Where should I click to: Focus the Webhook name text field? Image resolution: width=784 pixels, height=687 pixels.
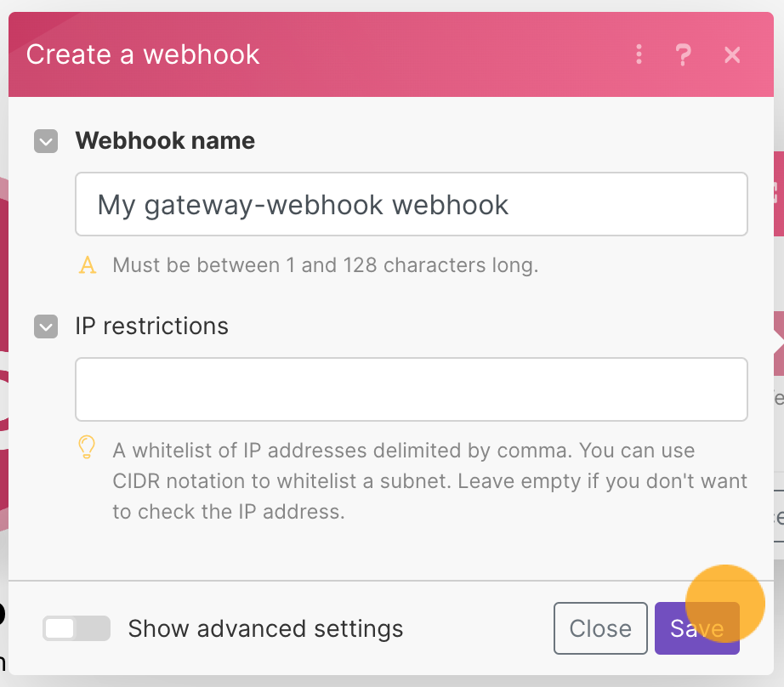[411, 204]
